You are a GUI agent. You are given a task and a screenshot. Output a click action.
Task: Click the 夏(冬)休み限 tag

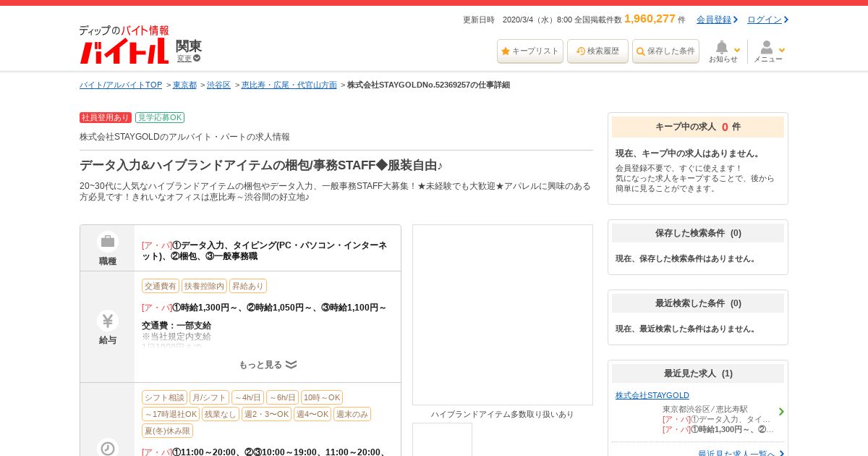[167, 431]
